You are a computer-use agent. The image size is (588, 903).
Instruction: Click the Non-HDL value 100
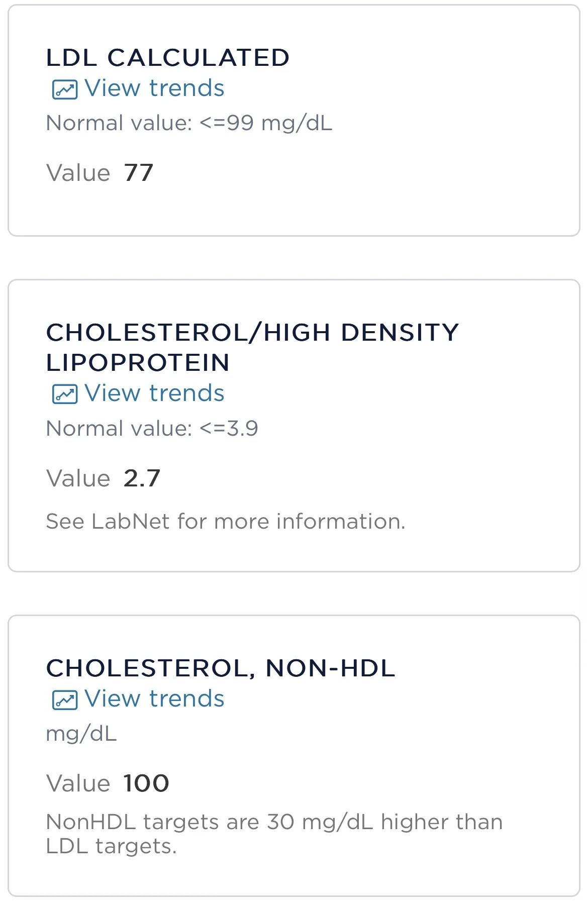pos(146,783)
